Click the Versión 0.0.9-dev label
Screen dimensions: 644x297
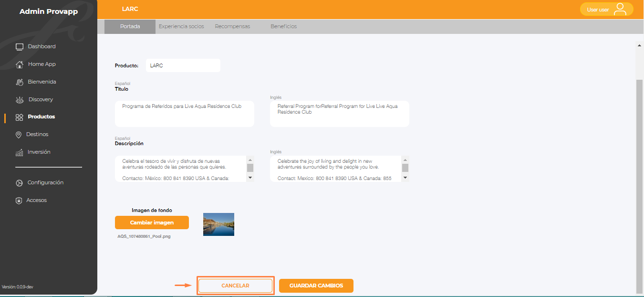18,287
